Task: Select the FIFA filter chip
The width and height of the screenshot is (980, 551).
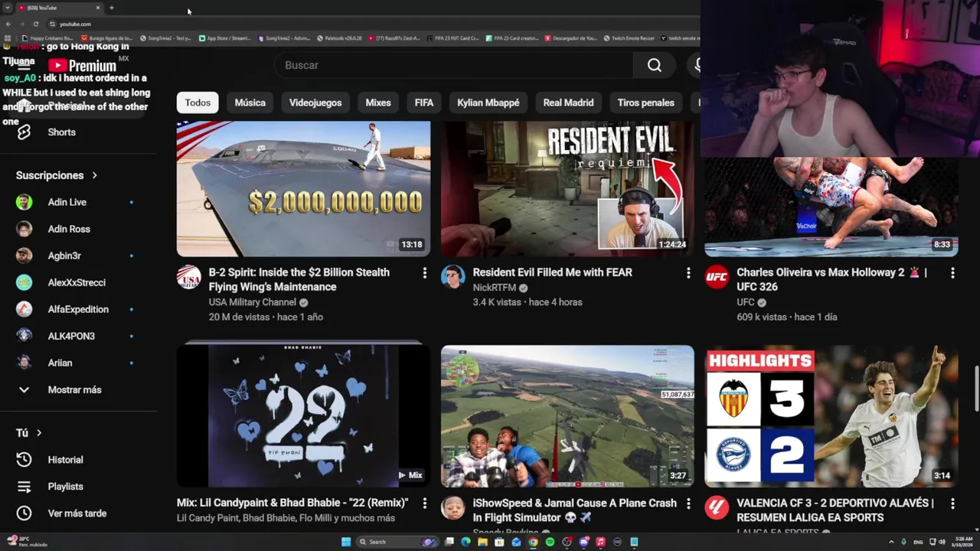Action: tap(424, 103)
